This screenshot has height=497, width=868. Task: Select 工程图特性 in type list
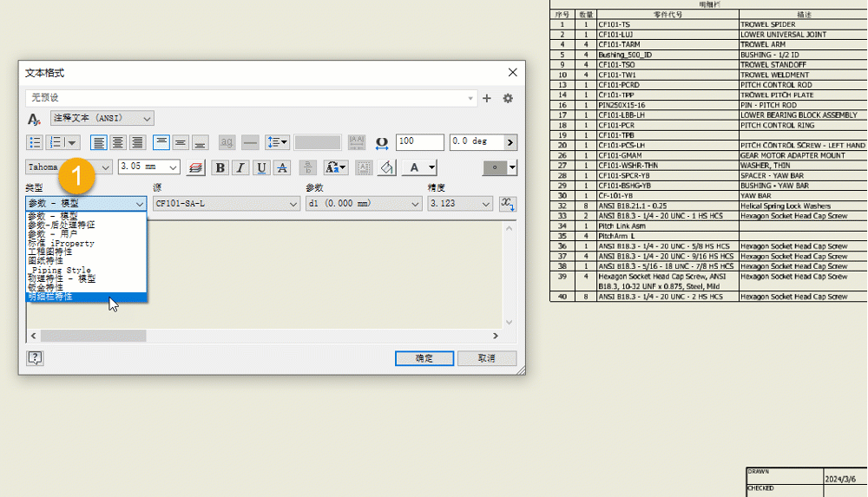pos(86,252)
